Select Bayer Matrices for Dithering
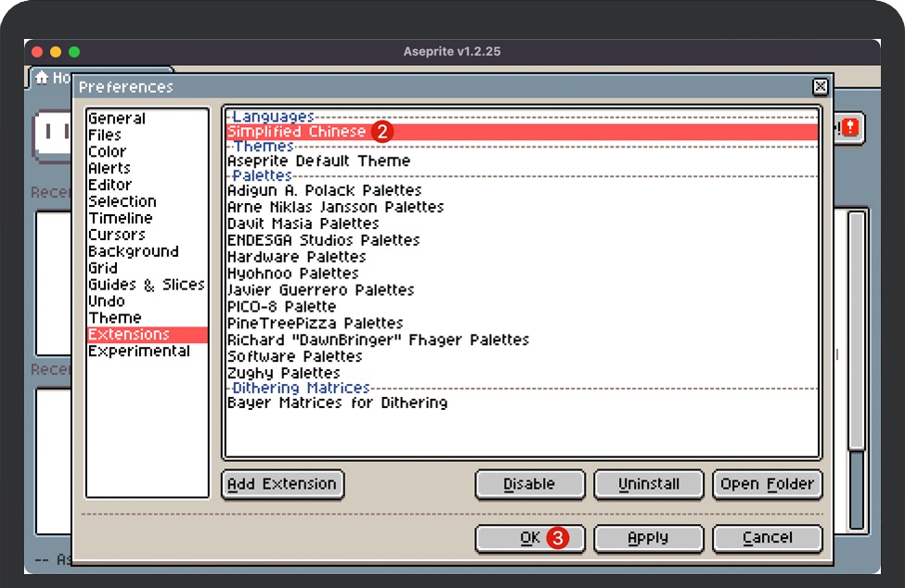Screen dimensions: 905x588 [x=337, y=403]
